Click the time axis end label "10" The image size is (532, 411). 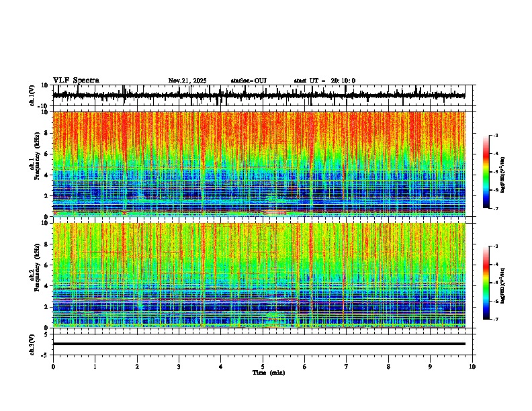(x=472, y=367)
